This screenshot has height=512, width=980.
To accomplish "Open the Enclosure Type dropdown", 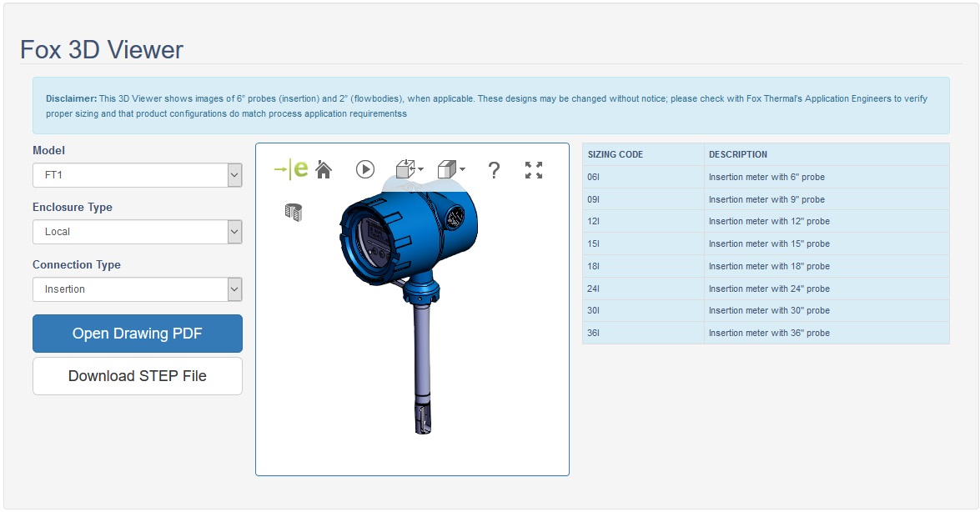I will pos(137,232).
